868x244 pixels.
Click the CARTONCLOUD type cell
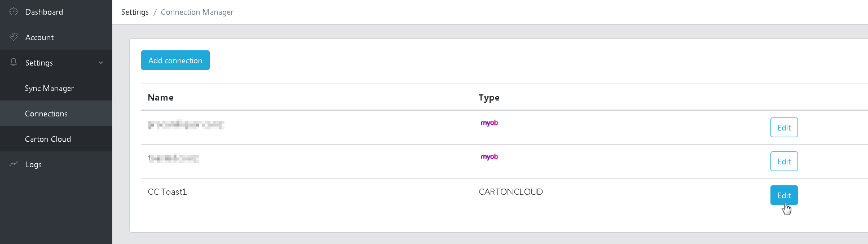pos(510,192)
